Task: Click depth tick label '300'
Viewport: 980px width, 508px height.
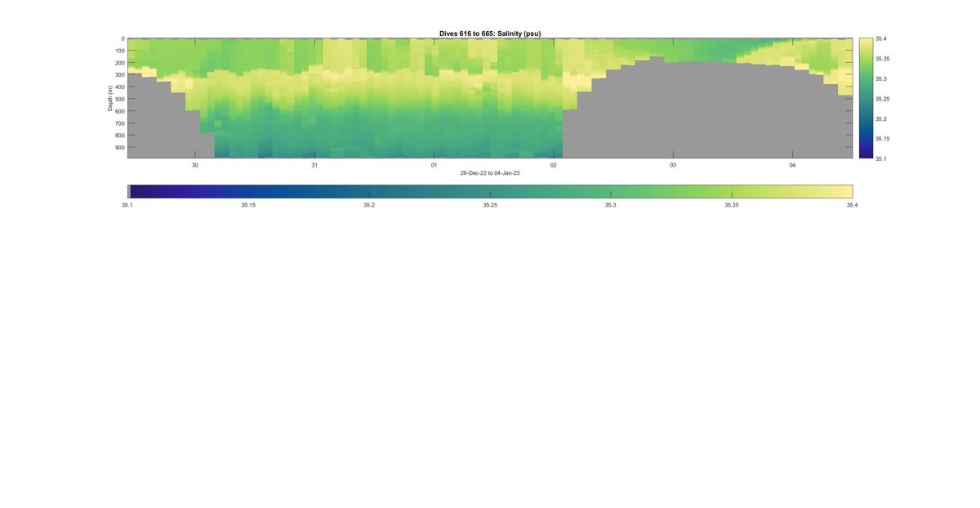Action: pyautogui.click(x=119, y=75)
